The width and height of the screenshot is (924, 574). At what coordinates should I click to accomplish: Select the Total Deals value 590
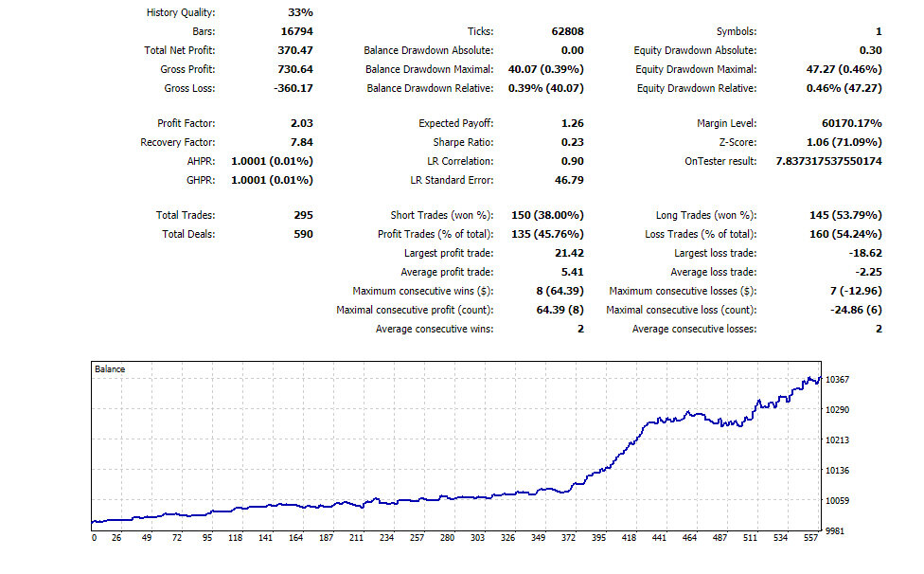pos(304,234)
